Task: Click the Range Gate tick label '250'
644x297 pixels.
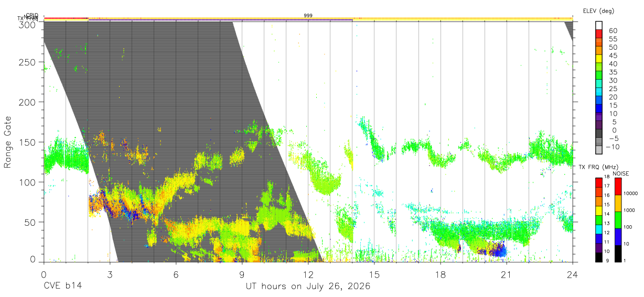Action: pos(27,62)
